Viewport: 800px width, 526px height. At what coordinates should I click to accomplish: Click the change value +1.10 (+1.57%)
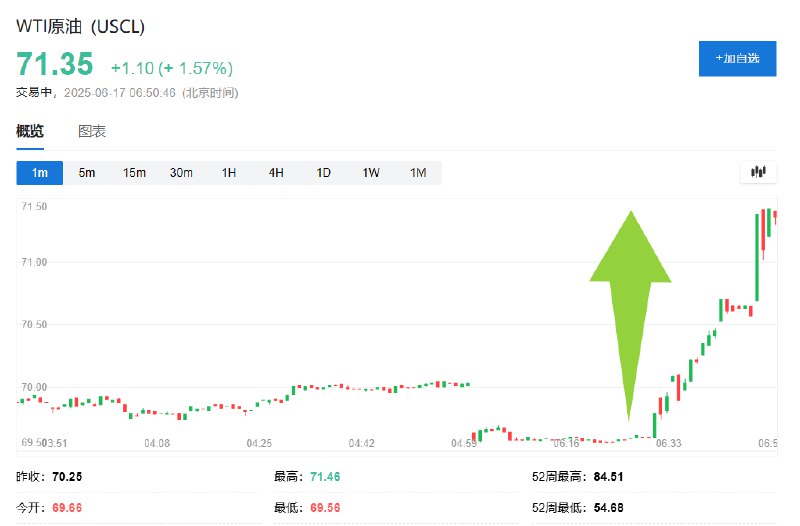[x=172, y=68]
